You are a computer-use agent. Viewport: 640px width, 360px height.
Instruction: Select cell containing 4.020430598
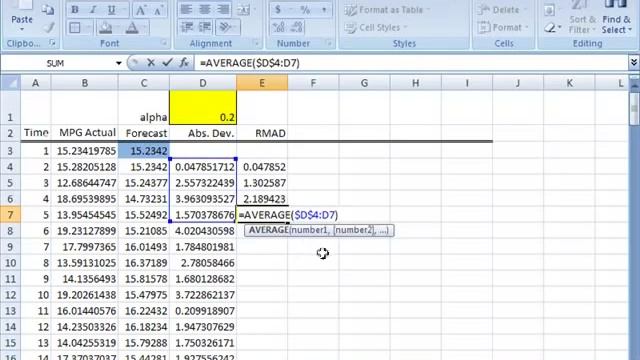[203, 231]
